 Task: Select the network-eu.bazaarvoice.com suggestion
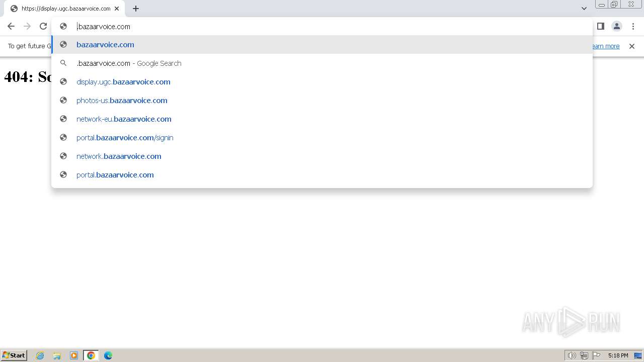322,119
